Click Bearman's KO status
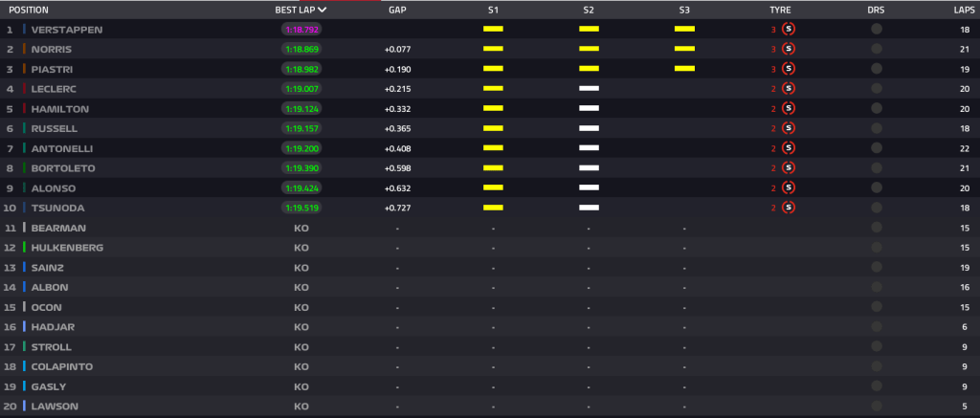Screen dimensions: 980x418 coord(301,228)
